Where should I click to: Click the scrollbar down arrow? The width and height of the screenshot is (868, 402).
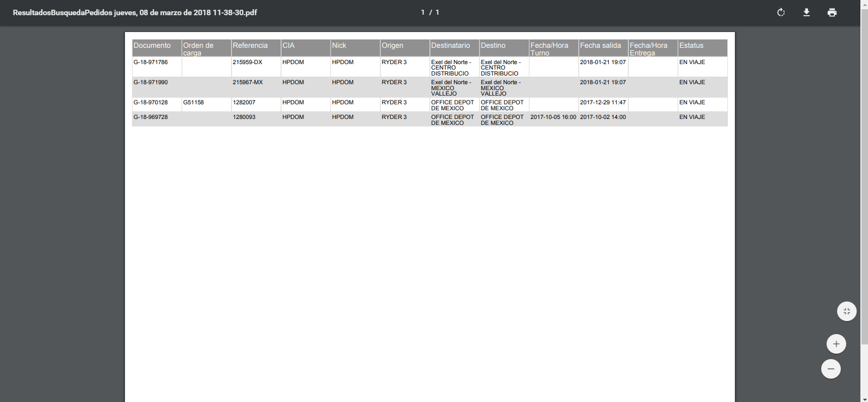[864, 399]
